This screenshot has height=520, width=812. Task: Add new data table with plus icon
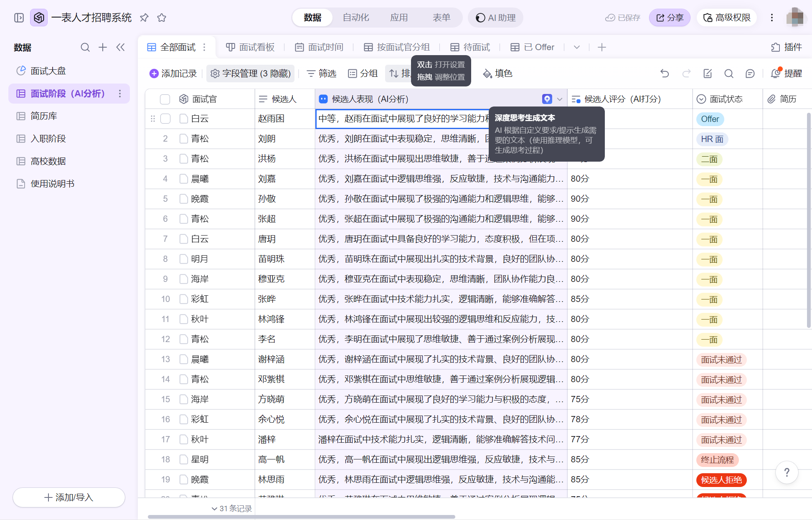[103, 47]
